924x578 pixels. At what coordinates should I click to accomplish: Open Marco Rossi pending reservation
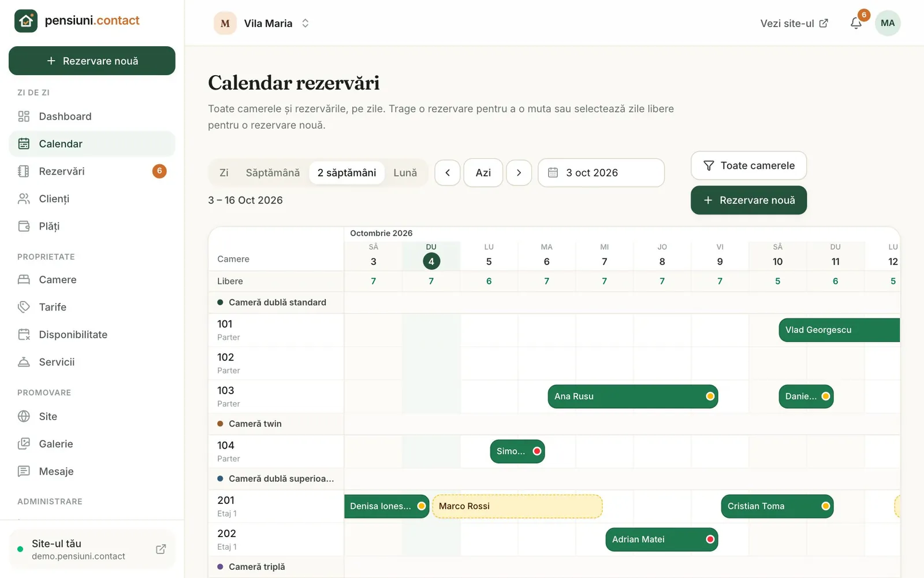(x=517, y=506)
